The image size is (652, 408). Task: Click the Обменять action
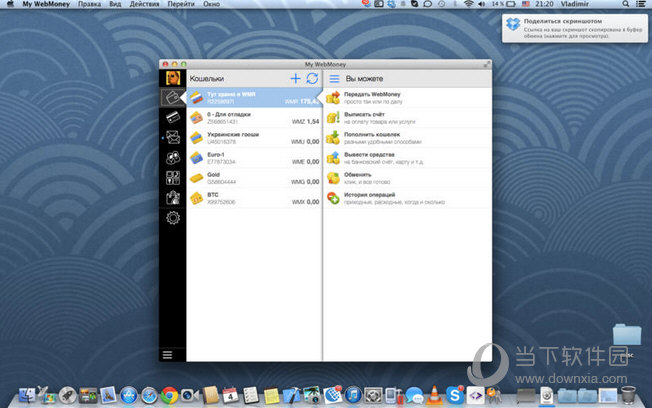pyautogui.click(x=408, y=178)
